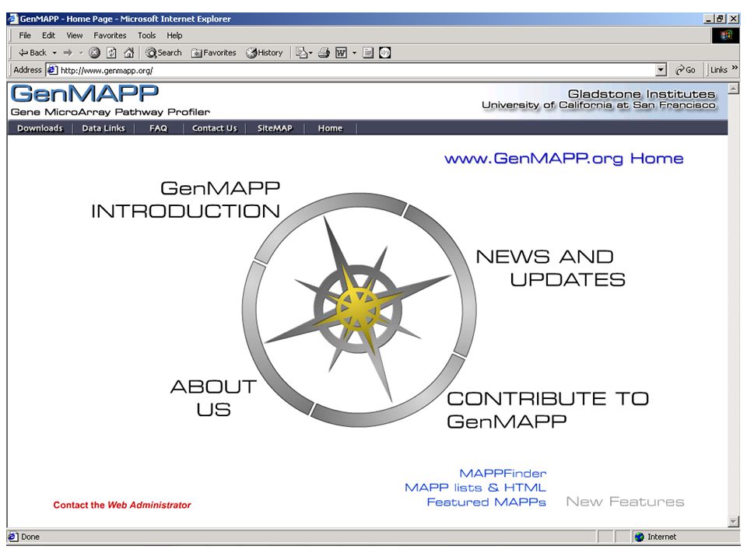Click Contact the Web Administrator link
The height and width of the screenshot is (560, 747).
coord(122,506)
